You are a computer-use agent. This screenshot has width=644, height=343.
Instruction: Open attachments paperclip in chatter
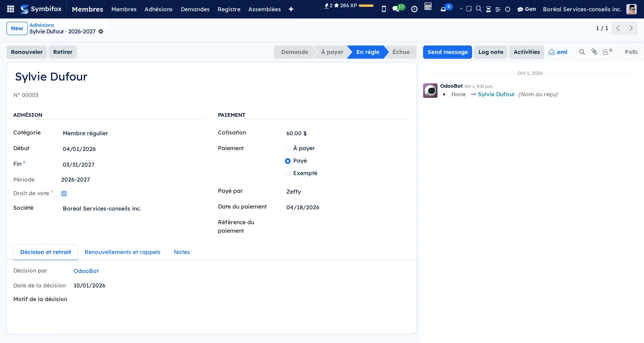pyautogui.click(x=594, y=52)
